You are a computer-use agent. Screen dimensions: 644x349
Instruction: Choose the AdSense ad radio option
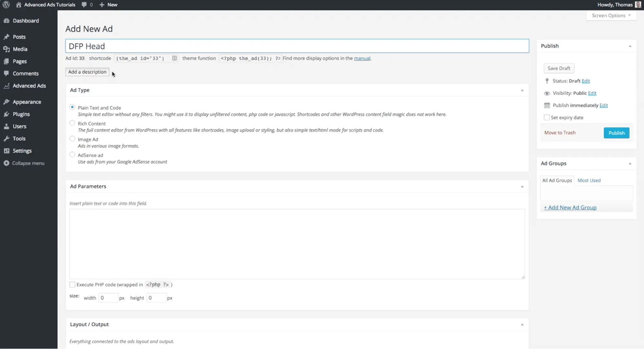click(72, 155)
